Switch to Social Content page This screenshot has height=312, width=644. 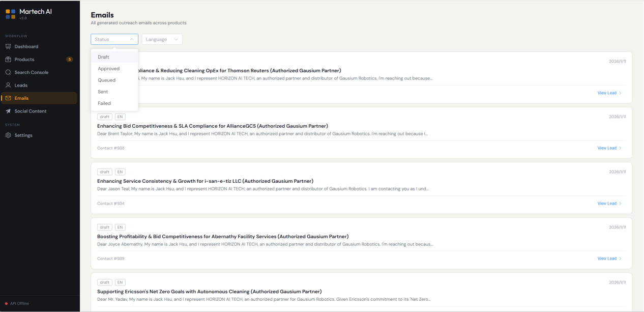tap(39, 111)
